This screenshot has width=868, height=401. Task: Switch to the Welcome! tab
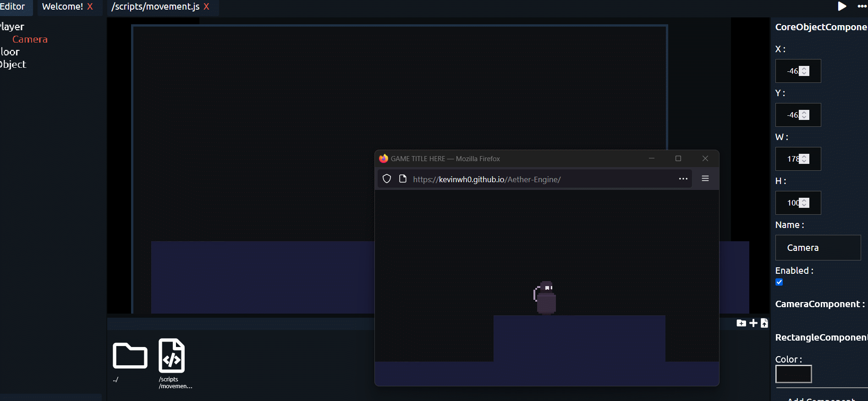tap(62, 6)
